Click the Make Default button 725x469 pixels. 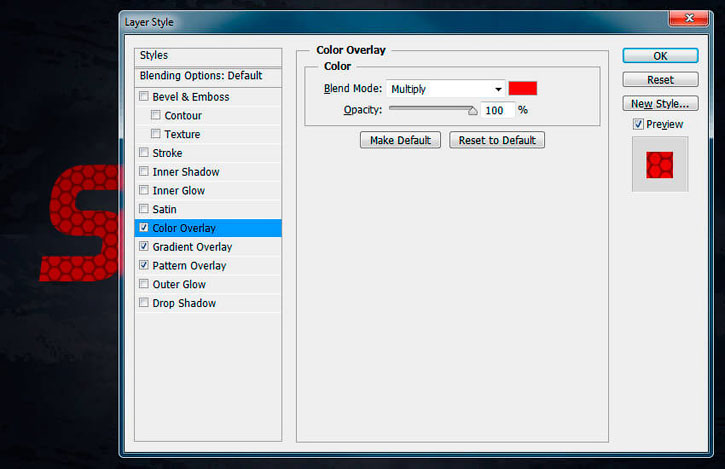400,140
